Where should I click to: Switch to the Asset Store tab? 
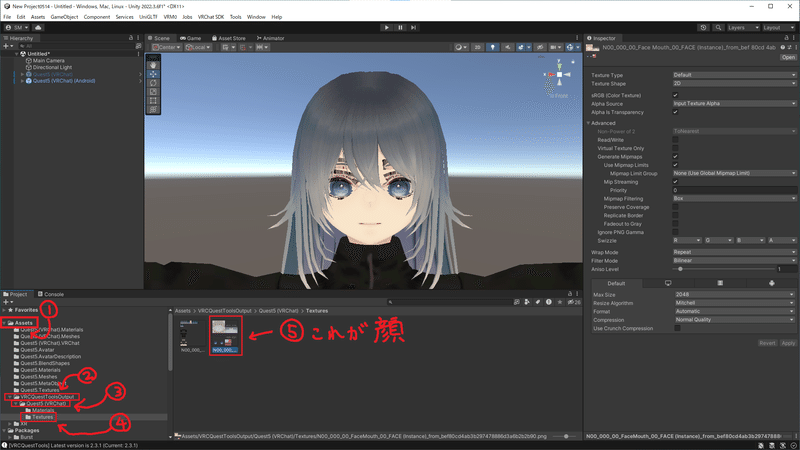pyautogui.click(x=229, y=38)
